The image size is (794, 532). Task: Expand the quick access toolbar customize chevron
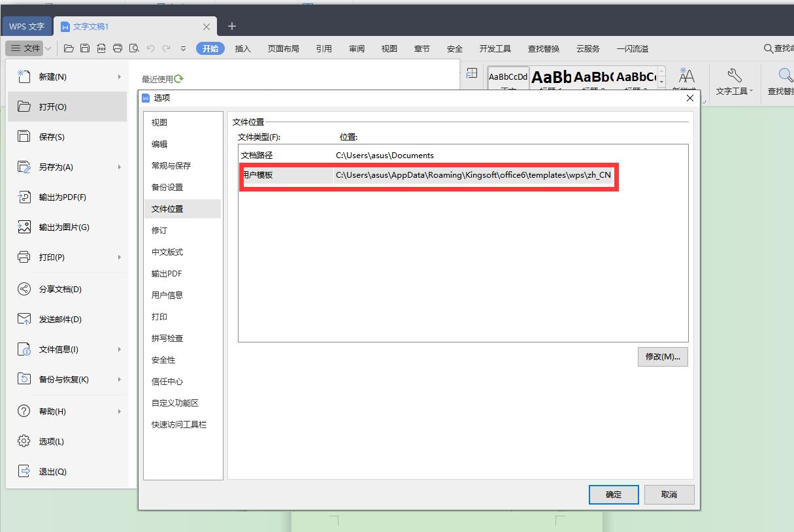[184, 48]
